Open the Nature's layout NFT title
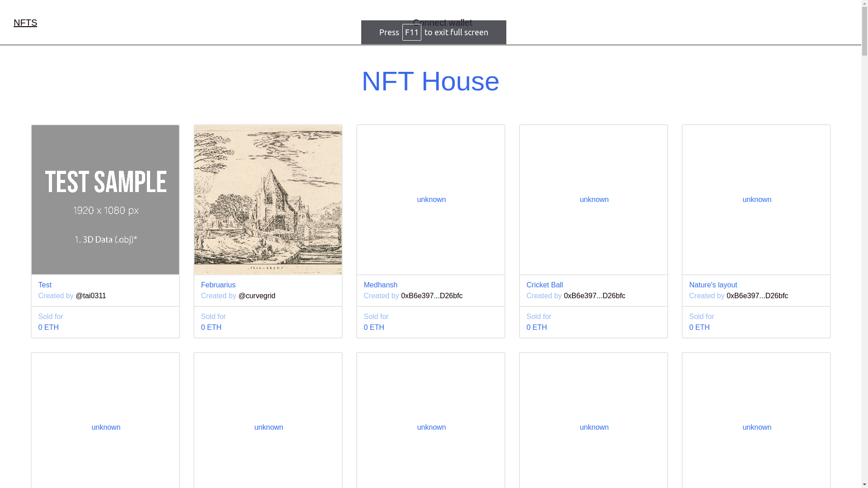Viewport: 868px width, 488px height. [713, 285]
